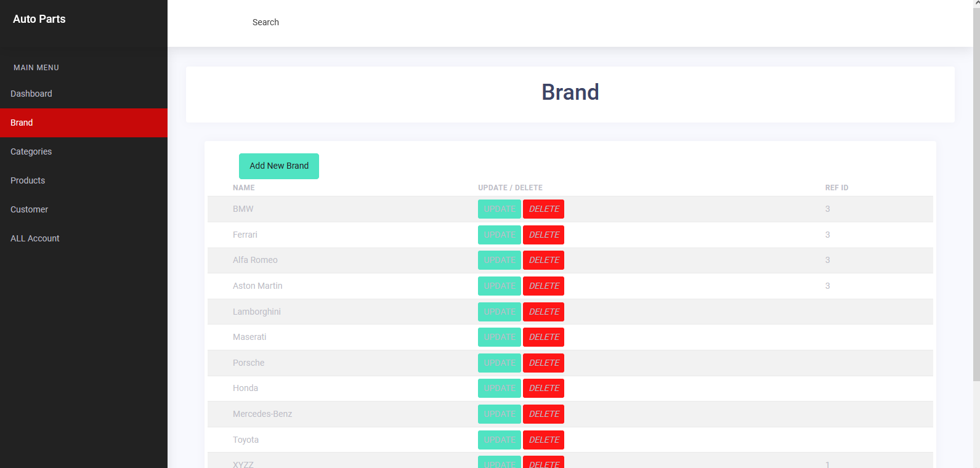Open the Dashboard menu item
Screen dimensions: 980x468
[x=84, y=94]
